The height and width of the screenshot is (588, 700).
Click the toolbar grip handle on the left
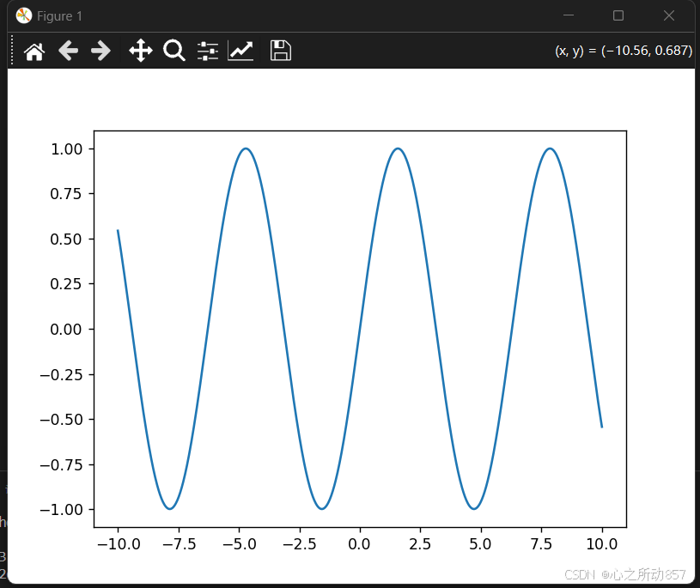coord(10,51)
